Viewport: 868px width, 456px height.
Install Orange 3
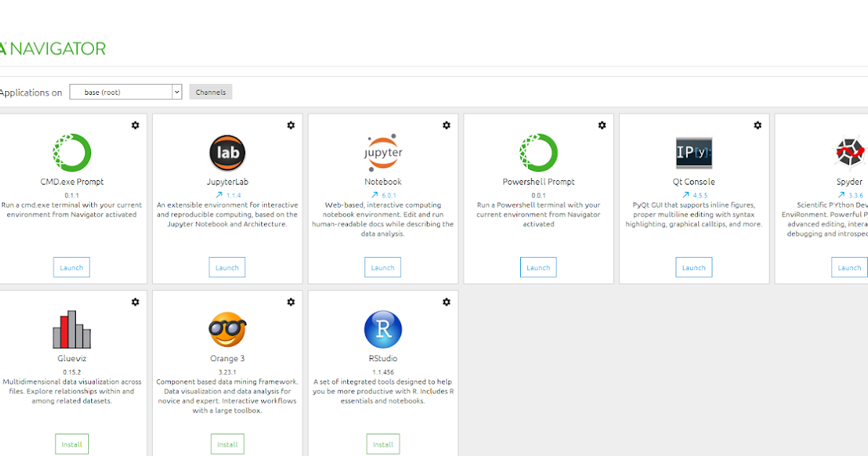point(227,444)
